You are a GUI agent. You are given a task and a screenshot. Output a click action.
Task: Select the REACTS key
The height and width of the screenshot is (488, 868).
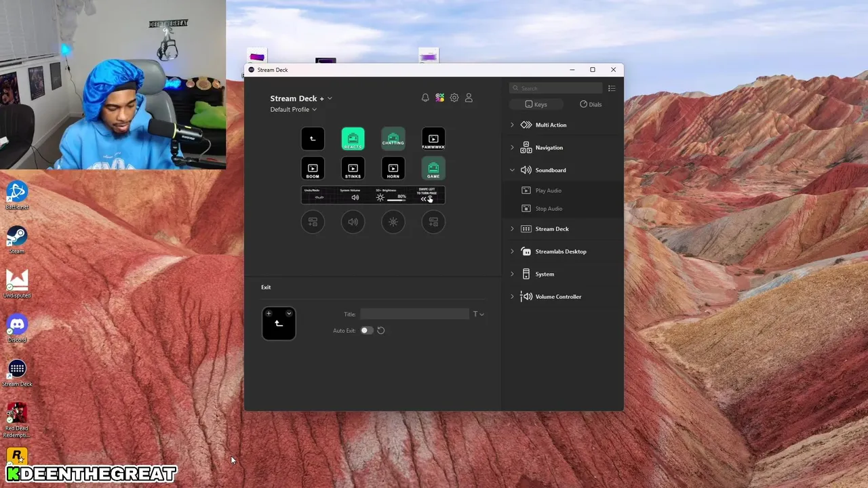point(353,139)
